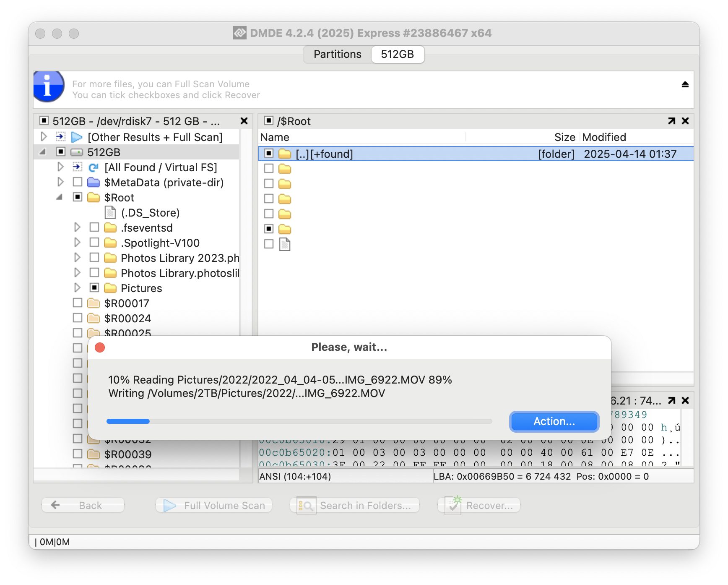Viewport: 728px width, 585px height.
Task: Click the recovery progress bar
Action: [x=299, y=421]
